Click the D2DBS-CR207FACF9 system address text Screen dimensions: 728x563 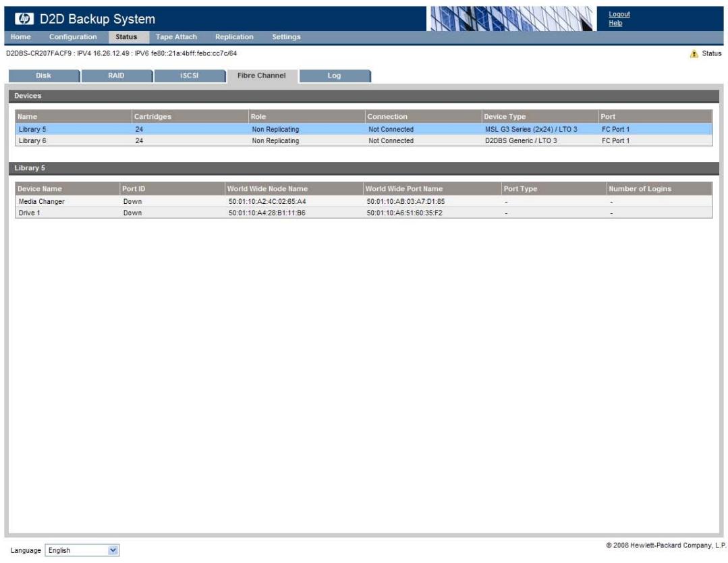click(x=121, y=53)
